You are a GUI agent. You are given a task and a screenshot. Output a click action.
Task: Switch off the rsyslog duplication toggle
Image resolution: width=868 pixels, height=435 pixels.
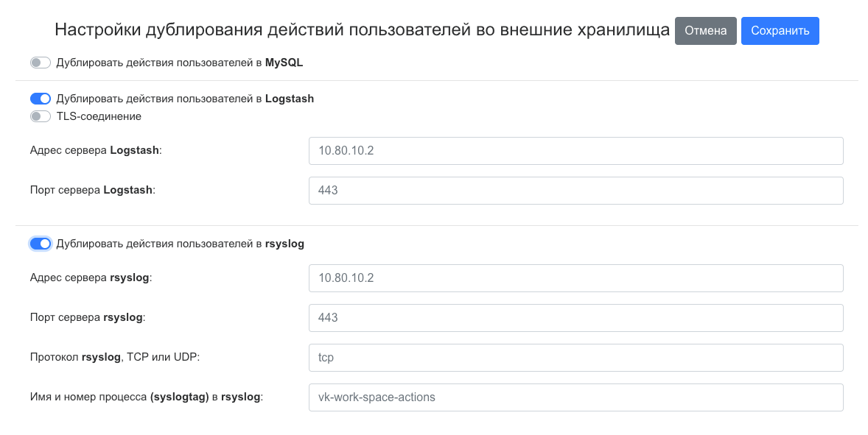tap(41, 244)
